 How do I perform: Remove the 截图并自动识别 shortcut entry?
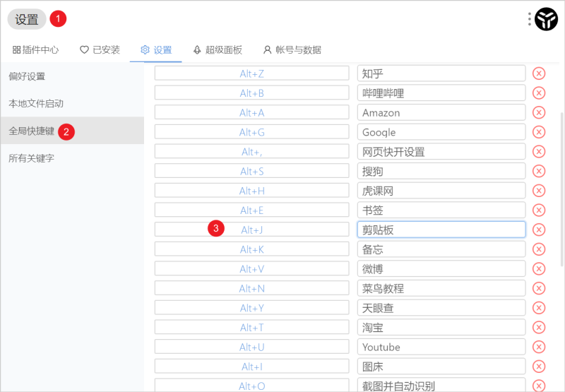pos(539,385)
